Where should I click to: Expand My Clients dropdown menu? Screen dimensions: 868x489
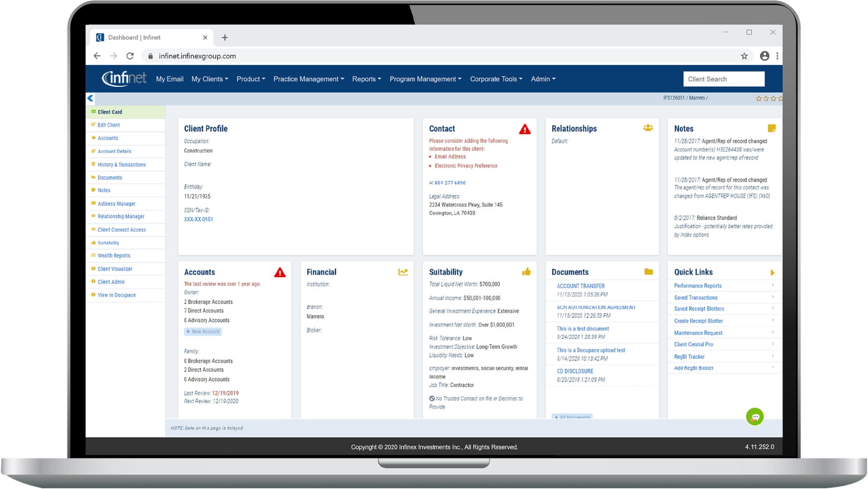210,79
